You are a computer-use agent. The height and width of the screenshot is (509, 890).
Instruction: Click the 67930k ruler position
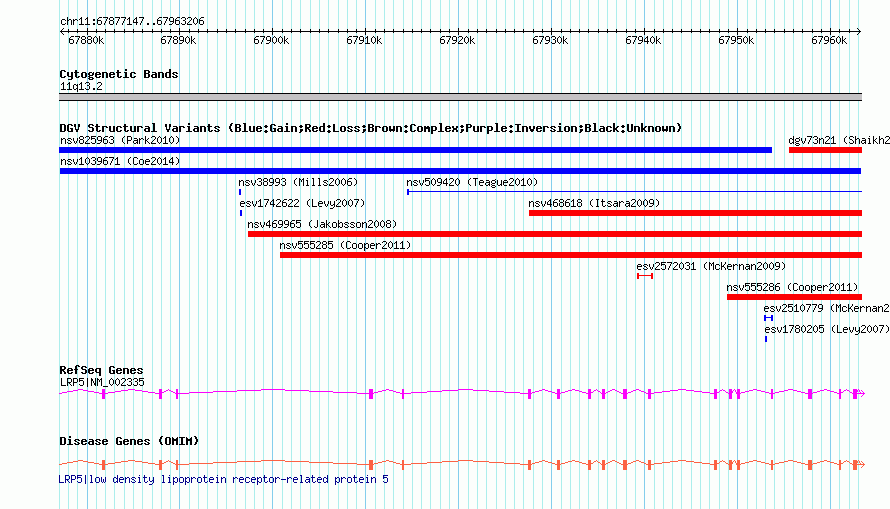[x=550, y=40]
